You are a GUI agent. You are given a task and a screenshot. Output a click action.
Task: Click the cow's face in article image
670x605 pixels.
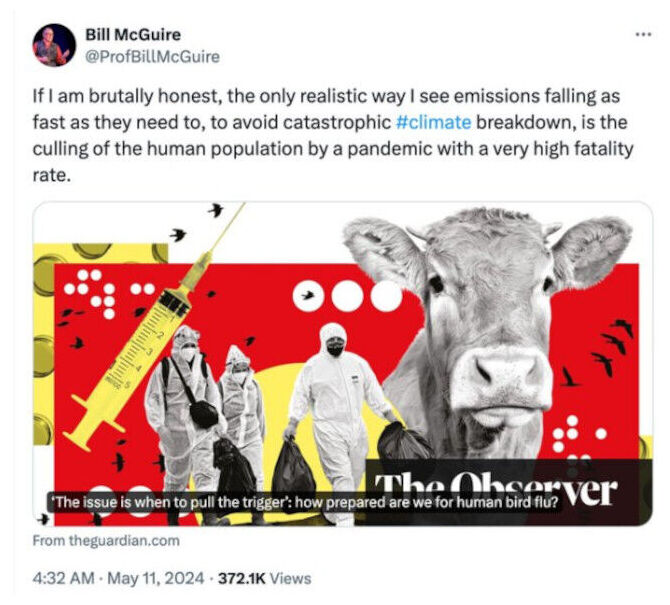487,325
